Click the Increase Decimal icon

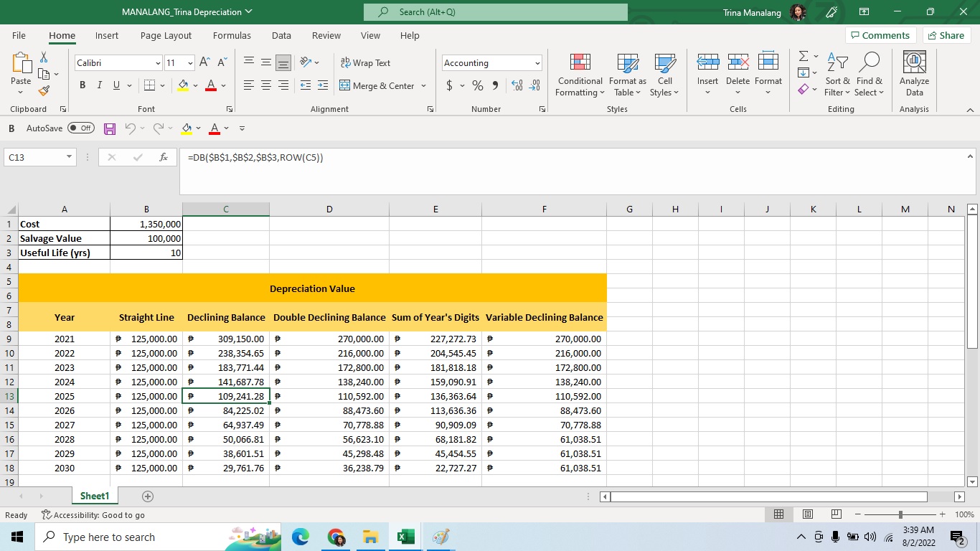point(517,85)
